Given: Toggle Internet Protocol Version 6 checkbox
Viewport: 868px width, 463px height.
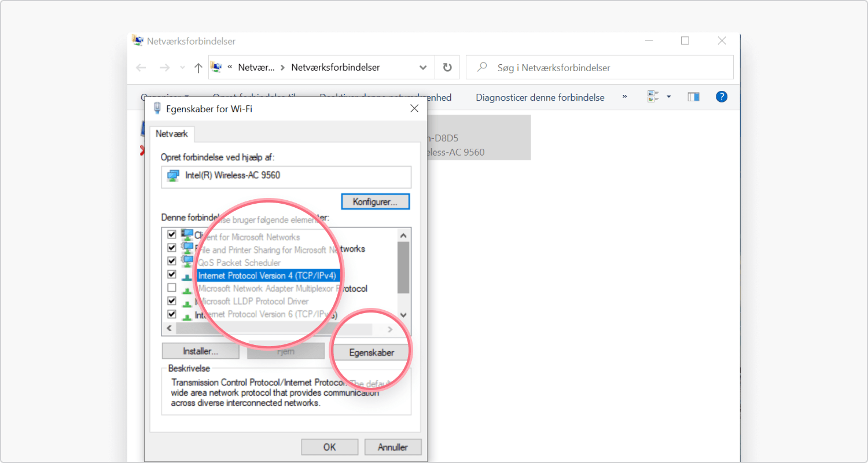Looking at the screenshot, I should 171,314.
